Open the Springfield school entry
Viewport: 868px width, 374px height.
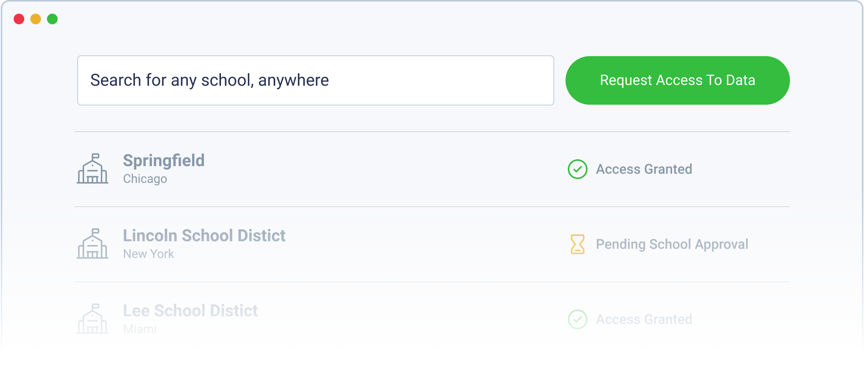tap(164, 160)
